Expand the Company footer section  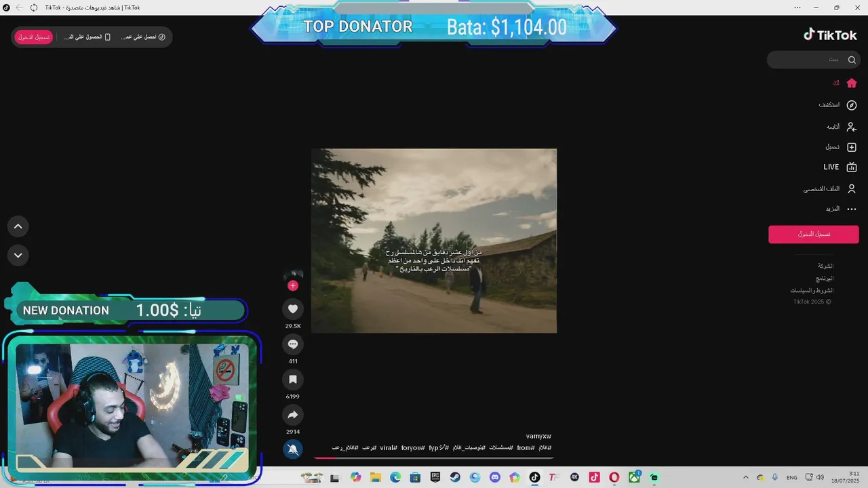[825, 266]
